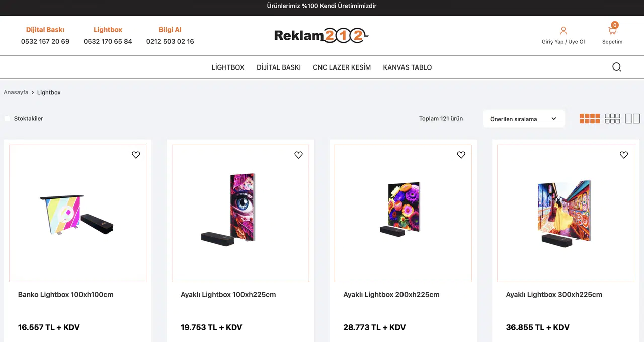Open the Sepetim shopping cart icon

pyautogui.click(x=612, y=30)
